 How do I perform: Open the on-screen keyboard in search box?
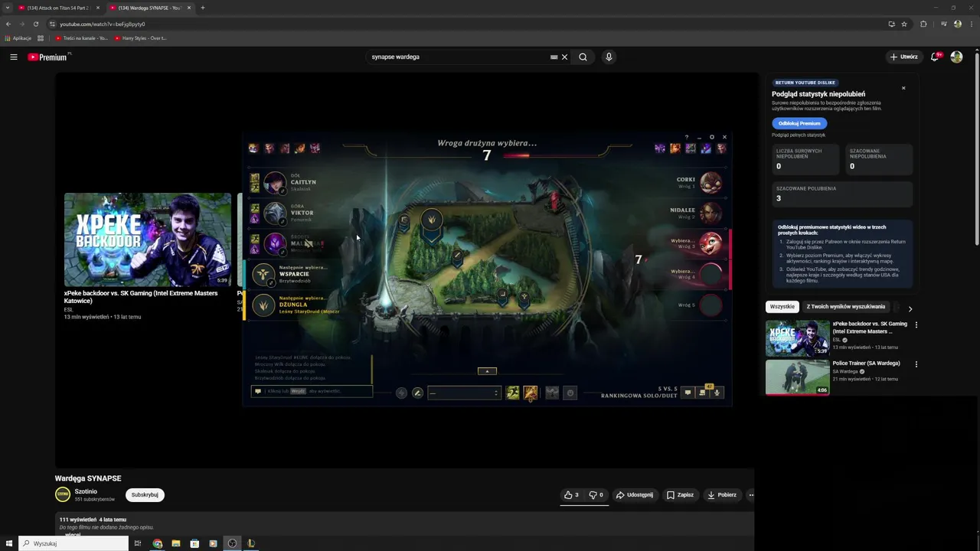pyautogui.click(x=554, y=57)
